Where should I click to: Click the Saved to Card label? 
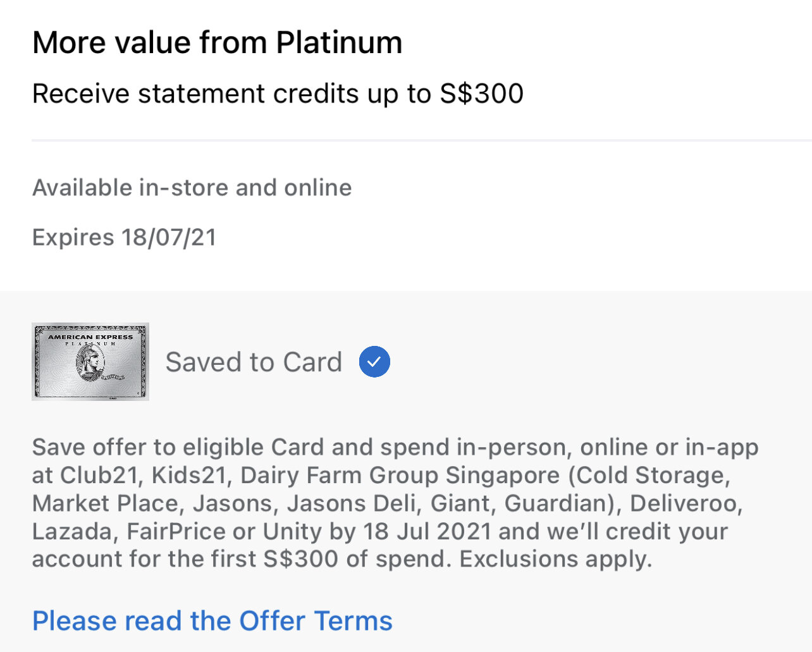pyautogui.click(x=254, y=362)
